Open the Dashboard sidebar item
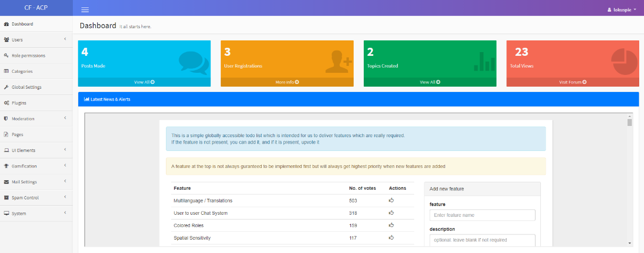This screenshot has width=644, height=253. (x=36, y=24)
